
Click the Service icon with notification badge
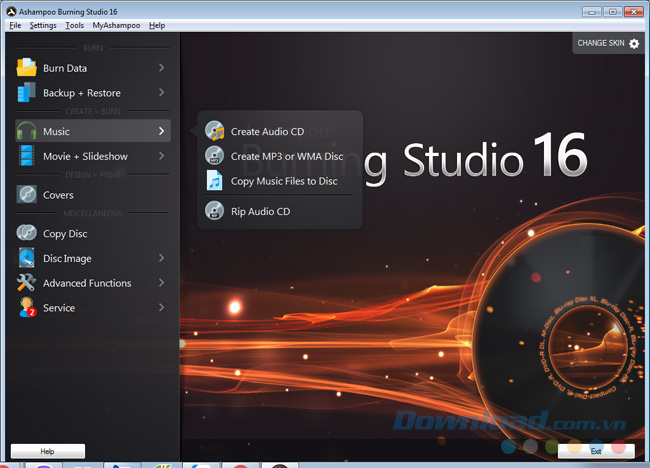tap(26, 308)
